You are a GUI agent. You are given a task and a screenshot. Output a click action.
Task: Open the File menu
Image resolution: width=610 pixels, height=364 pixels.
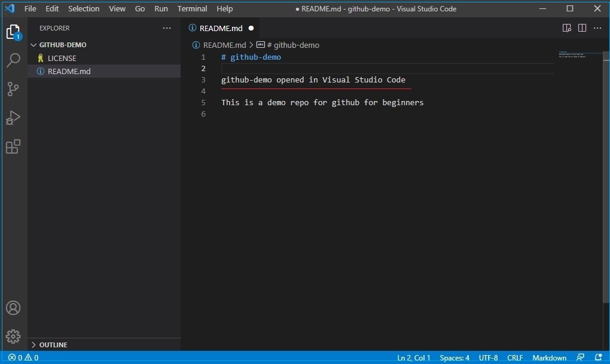[x=30, y=8]
